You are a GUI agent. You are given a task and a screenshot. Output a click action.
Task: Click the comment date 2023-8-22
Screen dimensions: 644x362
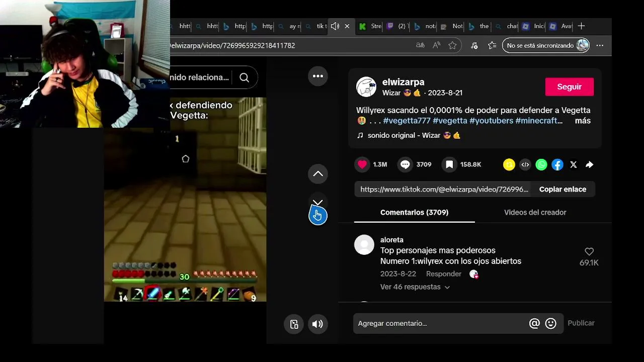point(398,274)
